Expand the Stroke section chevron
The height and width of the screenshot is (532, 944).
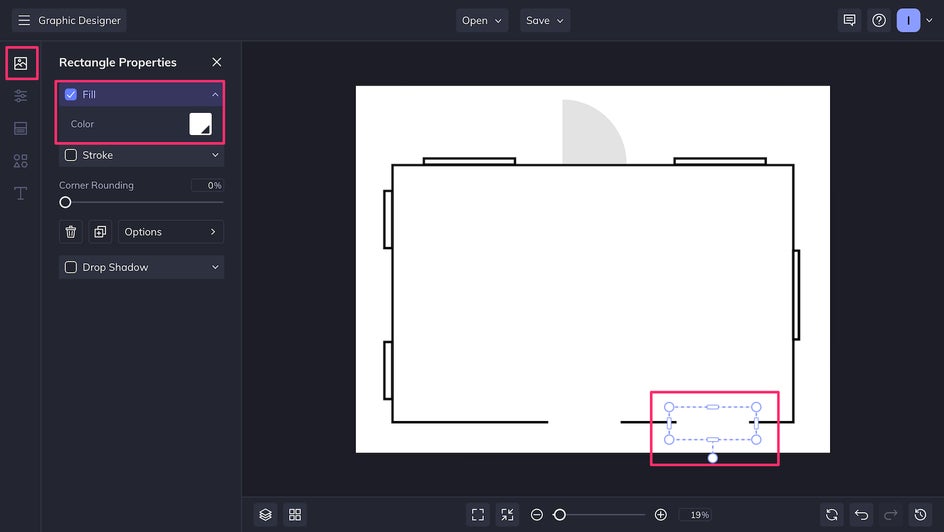point(215,155)
